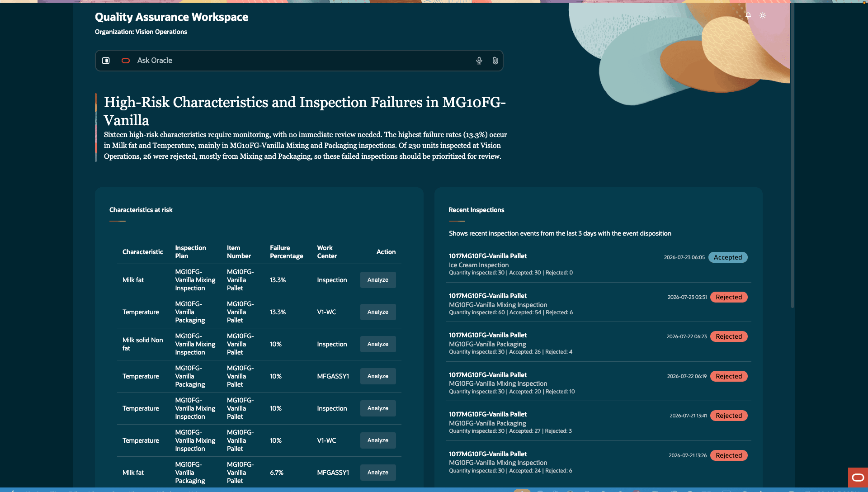This screenshot has width=868, height=492.
Task: Click the Accepted badge on Ice Cream Inspection
Action: pyautogui.click(x=728, y=257)
